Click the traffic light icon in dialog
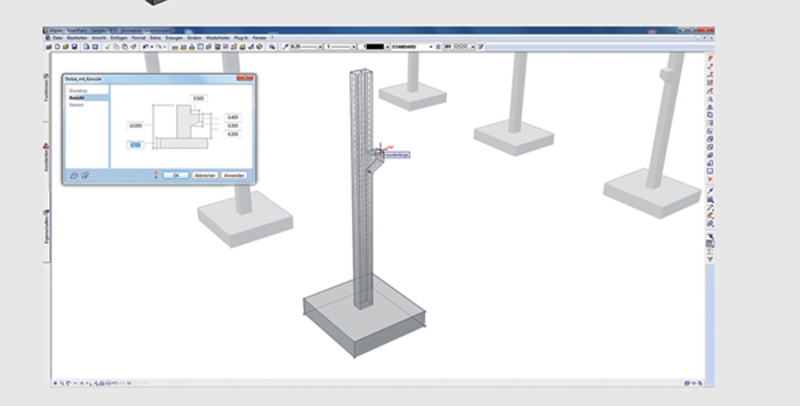Image resolution: width=800 pixels, height=406 pixels. click(x=154, y=174)
